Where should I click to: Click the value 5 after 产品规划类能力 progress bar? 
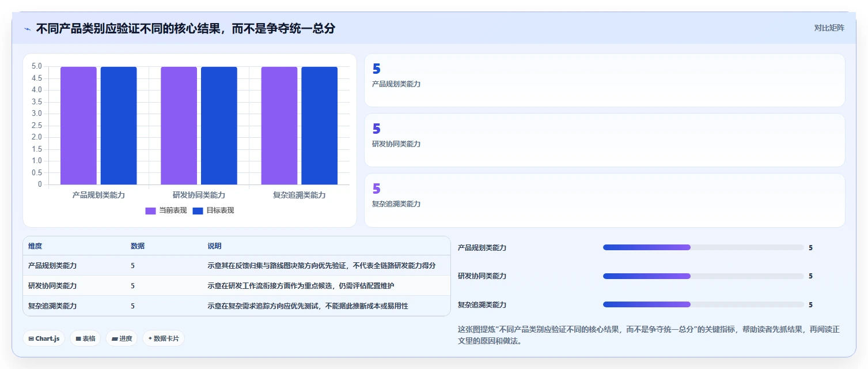pyautogui.click(x=810, y=248)
